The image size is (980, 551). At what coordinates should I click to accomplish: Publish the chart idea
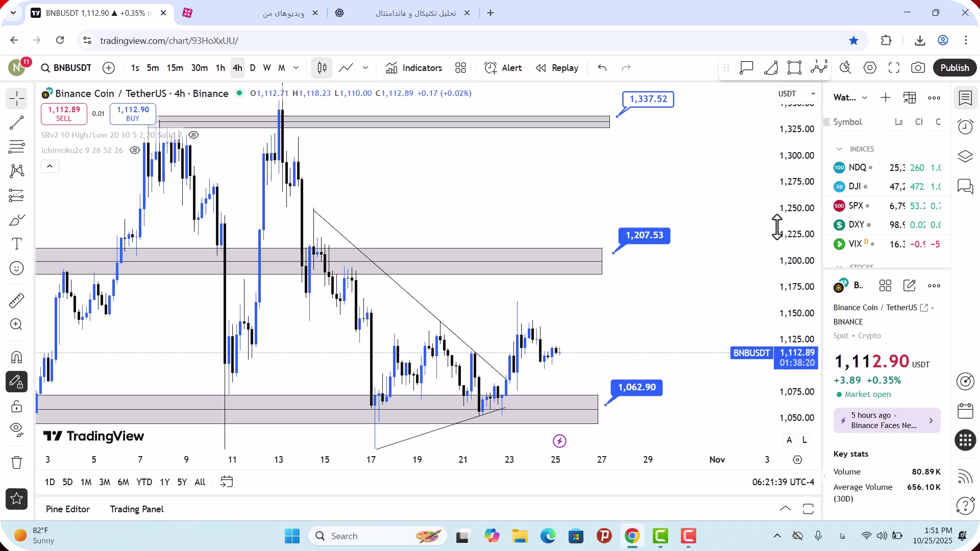tap(954, 68)
